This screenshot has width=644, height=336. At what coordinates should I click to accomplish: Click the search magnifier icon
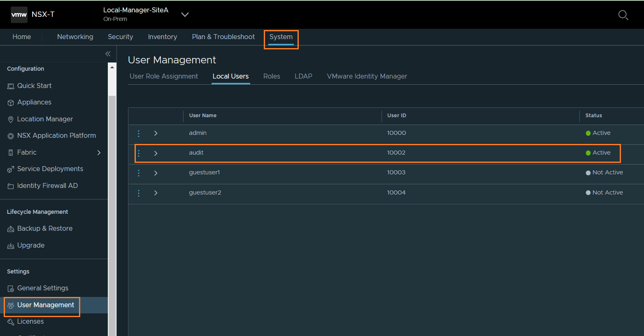623,15
